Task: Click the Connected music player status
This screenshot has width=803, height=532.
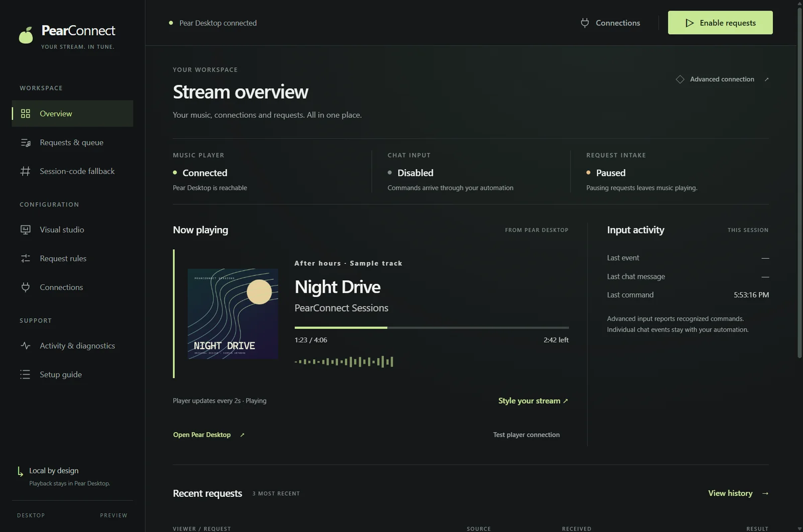Action: (x=205, y=173)
